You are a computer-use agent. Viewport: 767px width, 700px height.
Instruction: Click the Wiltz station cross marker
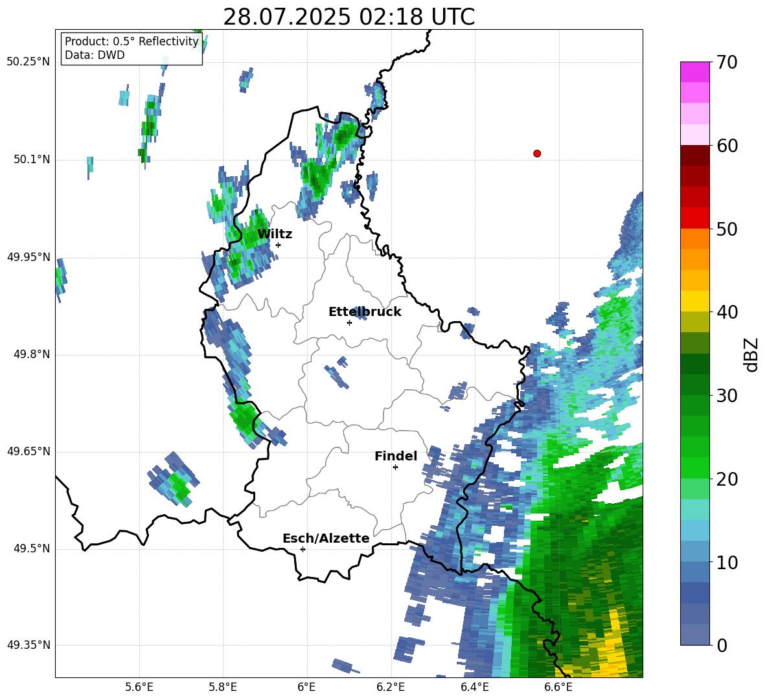pos(279,245)
